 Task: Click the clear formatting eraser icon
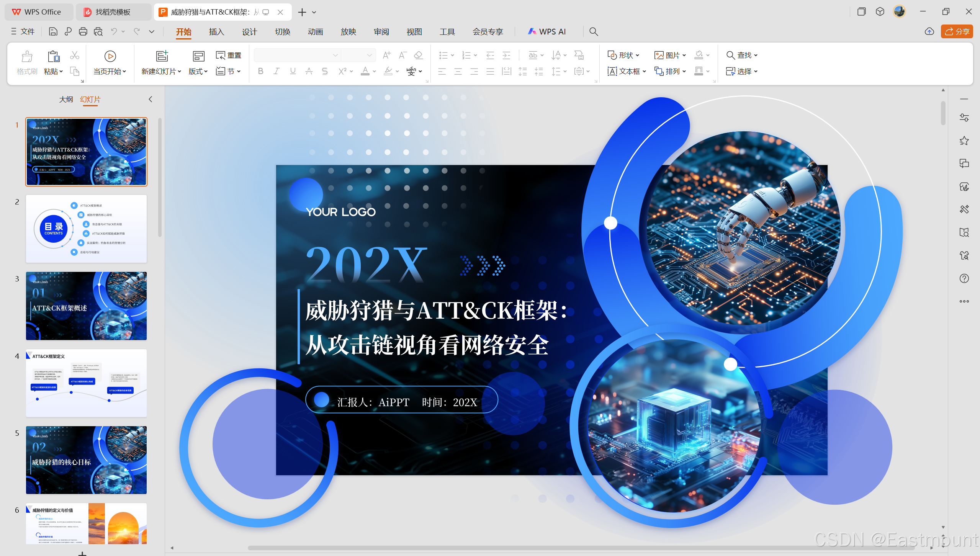point(418,56)
